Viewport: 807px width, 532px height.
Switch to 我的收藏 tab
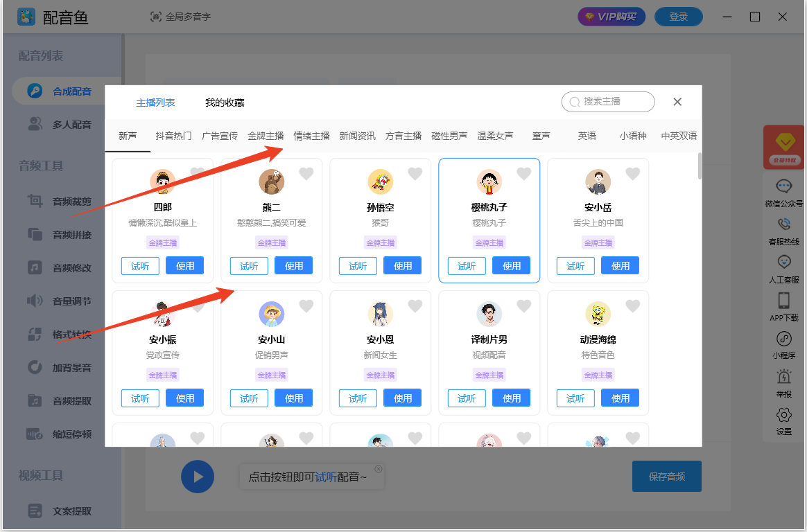[225, 103]
